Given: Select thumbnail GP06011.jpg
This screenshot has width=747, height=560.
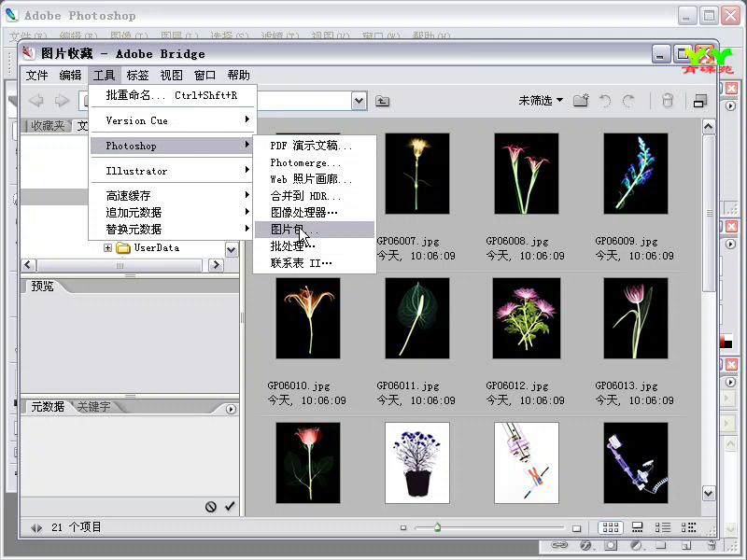Looking at the screenshot, I should coord(416,318).
